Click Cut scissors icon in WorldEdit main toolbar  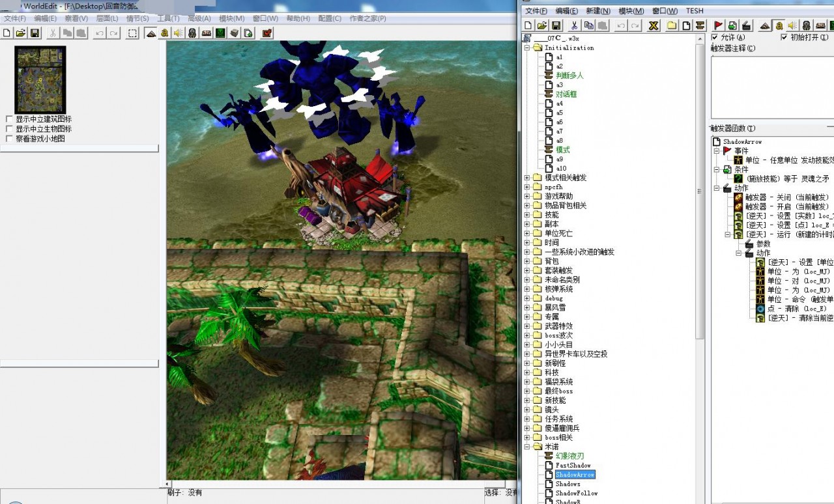(53, 33)
